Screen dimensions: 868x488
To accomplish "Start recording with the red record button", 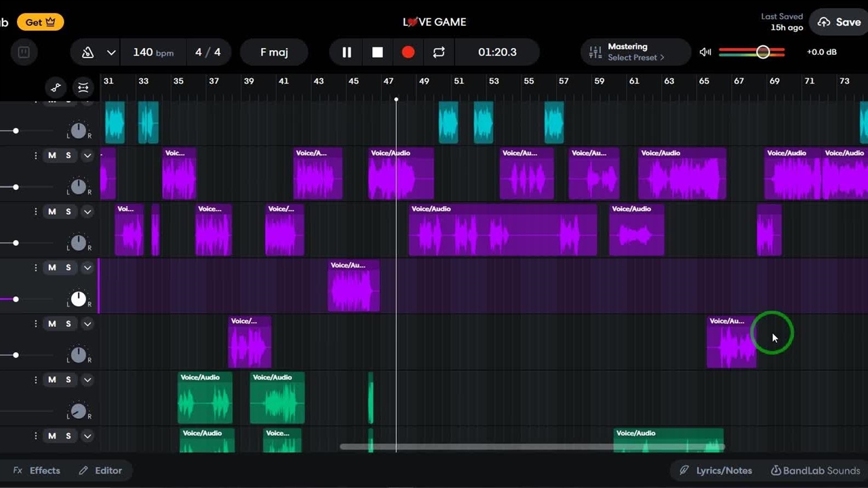I will click(x=408, y=52).
